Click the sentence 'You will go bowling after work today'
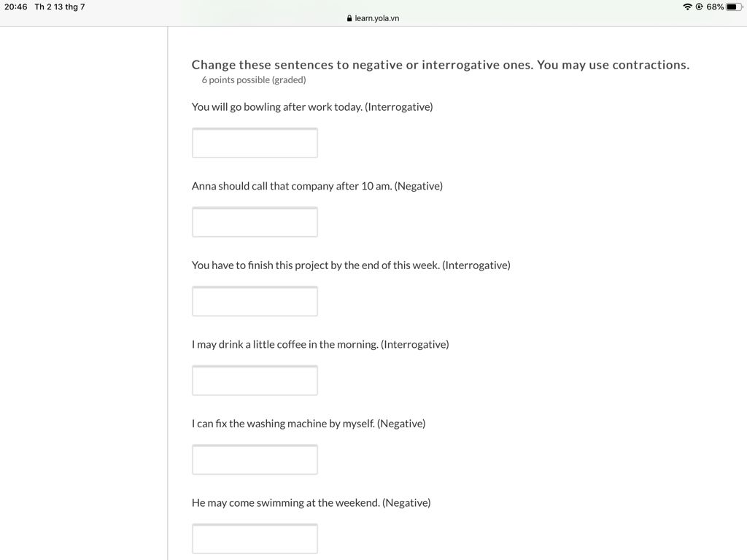The height and width of the screenshot is (560, 747). point(276,106)
